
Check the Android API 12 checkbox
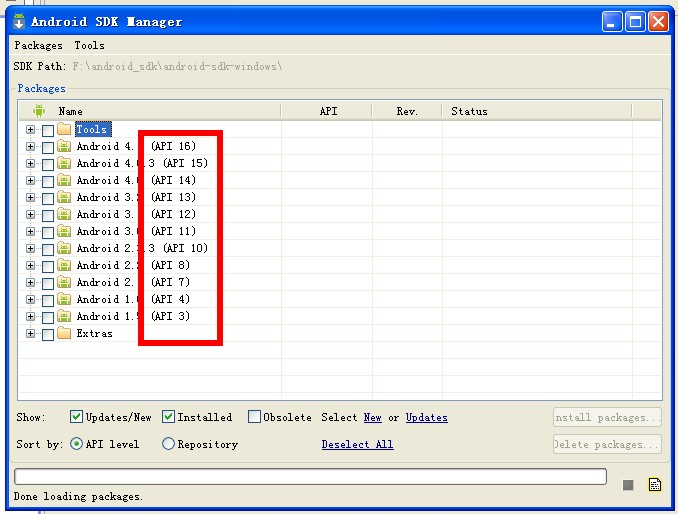tap(48, 215)
